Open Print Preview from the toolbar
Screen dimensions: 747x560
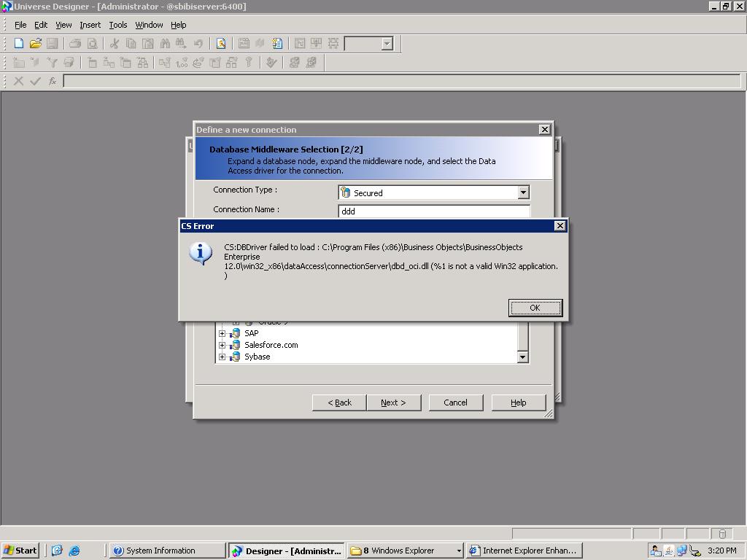pyautogui.click(x=93, y=44)
